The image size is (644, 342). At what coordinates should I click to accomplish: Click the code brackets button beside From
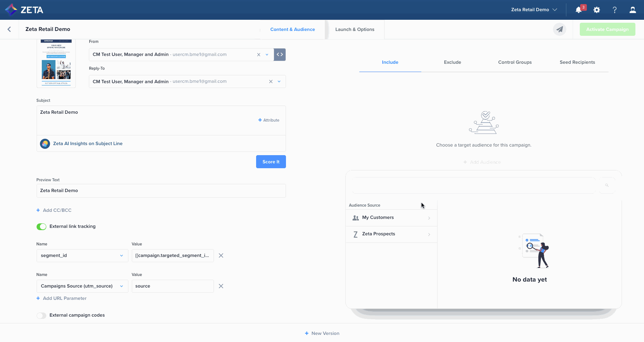point(280,54)
